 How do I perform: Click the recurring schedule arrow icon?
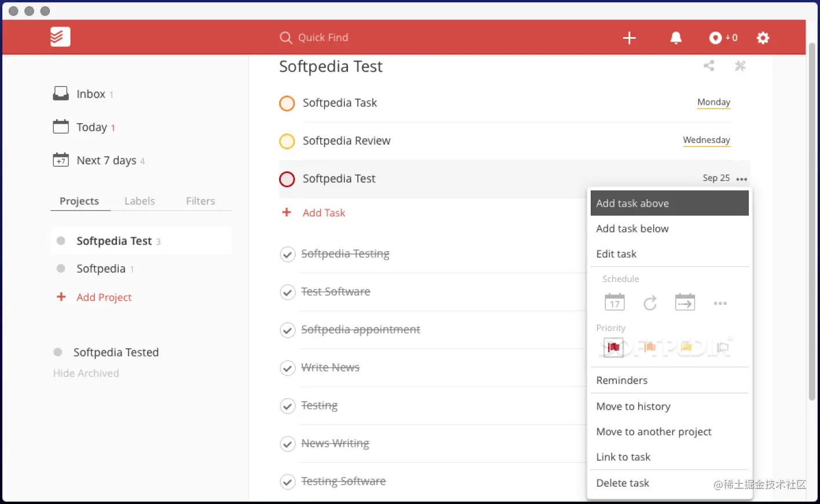coord(650,303)
